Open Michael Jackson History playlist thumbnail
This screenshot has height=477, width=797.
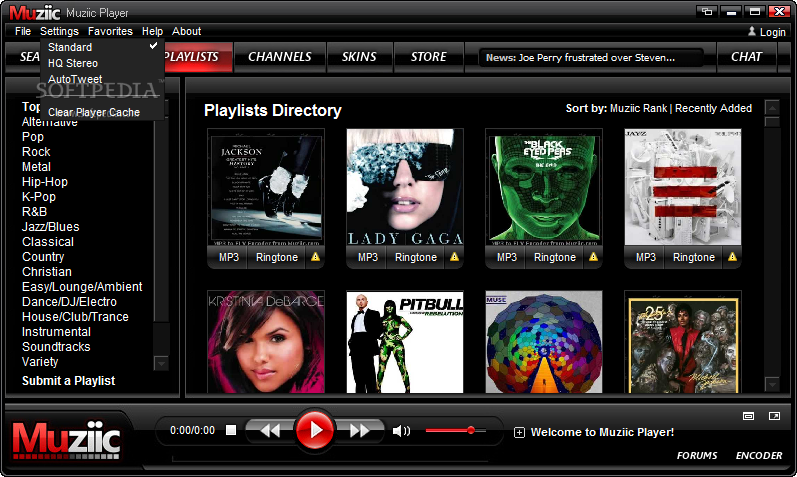[x=266, y=187]
